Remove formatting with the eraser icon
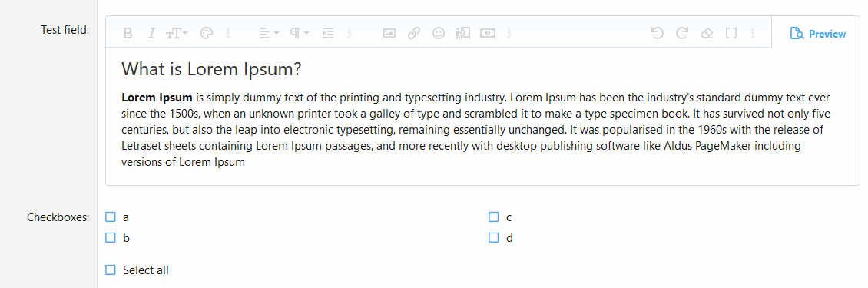The image size is (868, 288). (x=707, y=33)
